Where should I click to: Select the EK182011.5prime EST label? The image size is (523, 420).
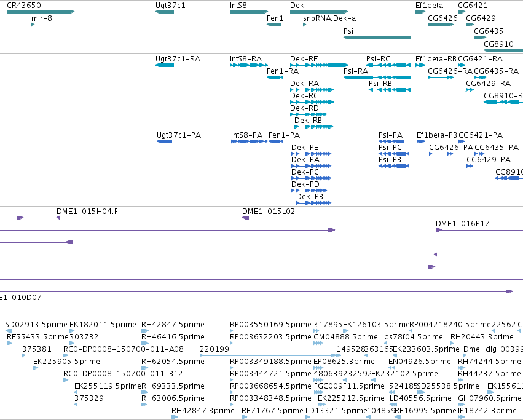click(103, 325)
